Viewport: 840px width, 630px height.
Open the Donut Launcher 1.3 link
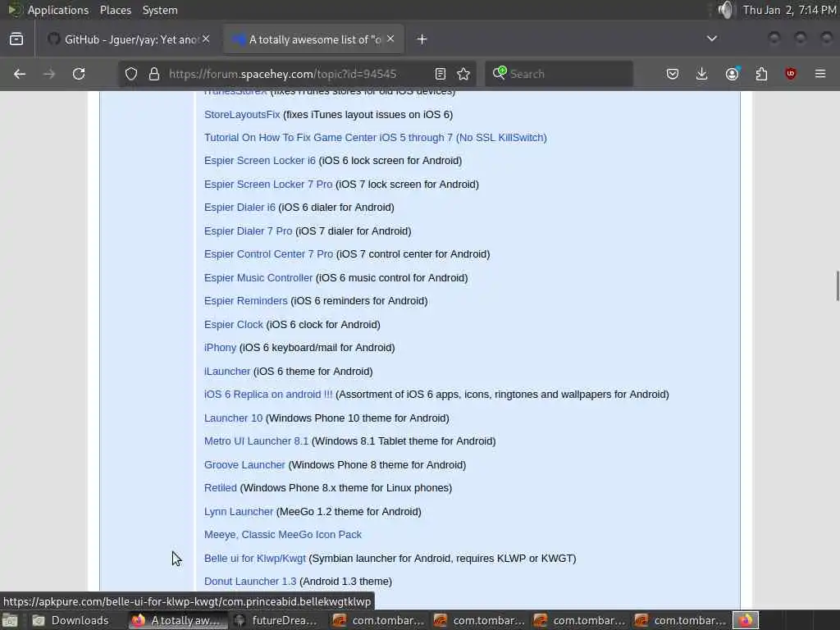coord(250,582)
